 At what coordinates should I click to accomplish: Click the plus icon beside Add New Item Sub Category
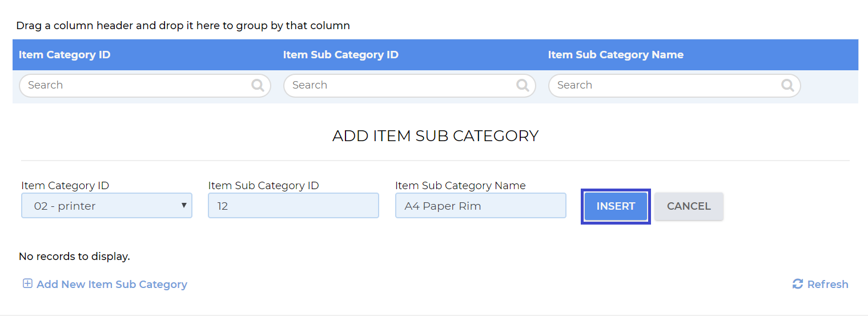[27, 283]
